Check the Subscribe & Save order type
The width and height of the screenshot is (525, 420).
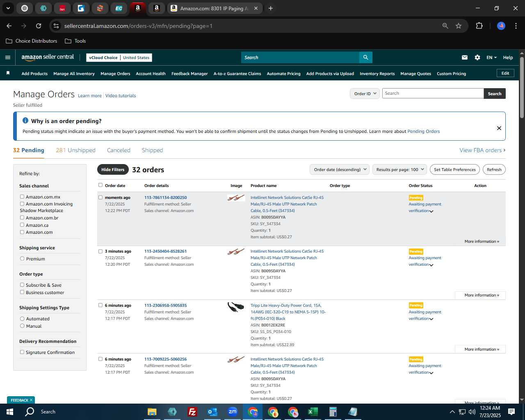(22, 285)
